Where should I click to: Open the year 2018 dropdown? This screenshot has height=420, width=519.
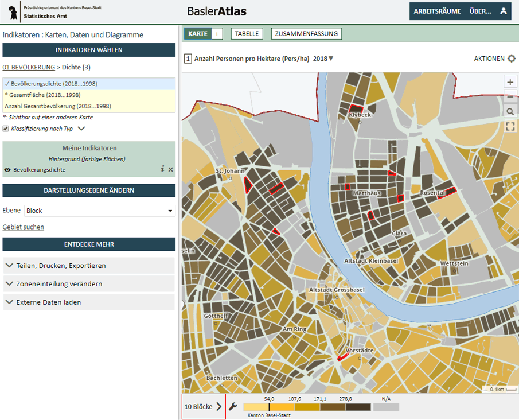(x=323, y=59)
